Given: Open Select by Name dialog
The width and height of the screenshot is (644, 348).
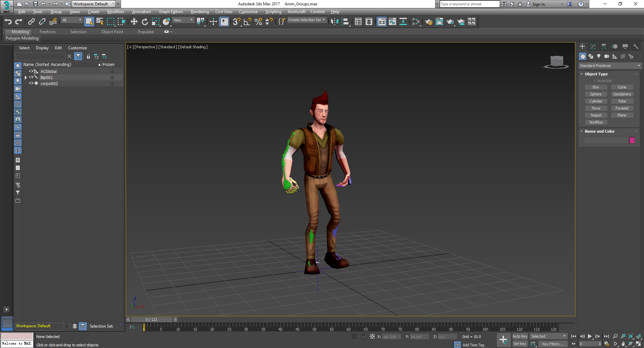Looking at the screenshot, I should (x=100, y=22).
